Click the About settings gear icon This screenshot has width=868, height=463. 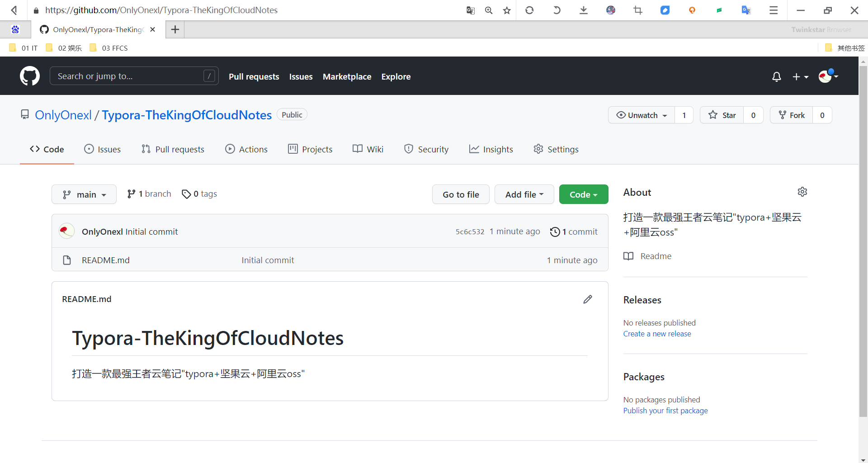[x=802, y=192]
